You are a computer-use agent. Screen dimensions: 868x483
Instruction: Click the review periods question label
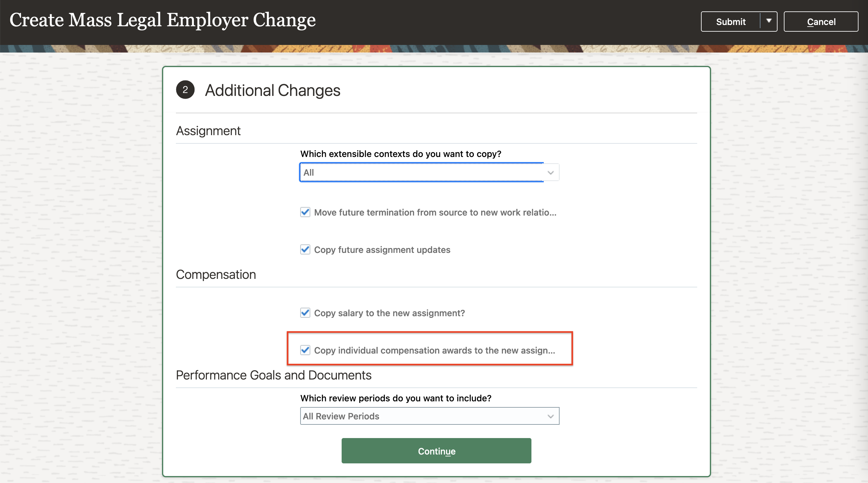(x=396, y=398)
